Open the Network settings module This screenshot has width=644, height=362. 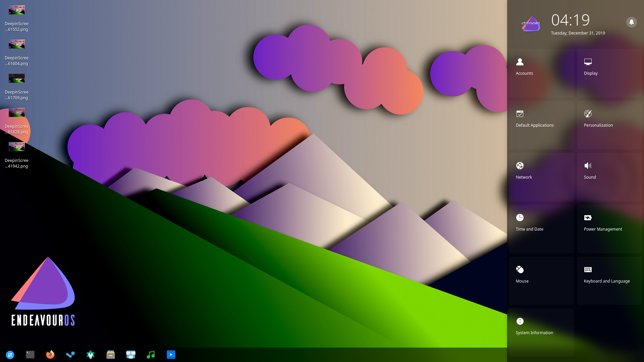tap(541, 177)
